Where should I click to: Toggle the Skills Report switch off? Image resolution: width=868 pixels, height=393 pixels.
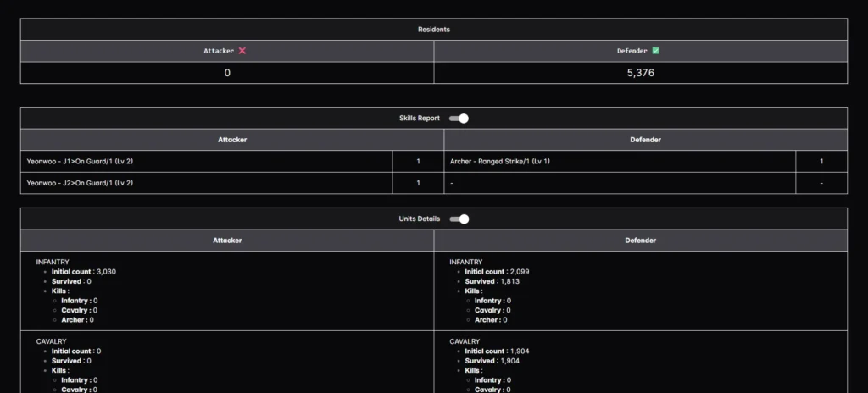459,119
